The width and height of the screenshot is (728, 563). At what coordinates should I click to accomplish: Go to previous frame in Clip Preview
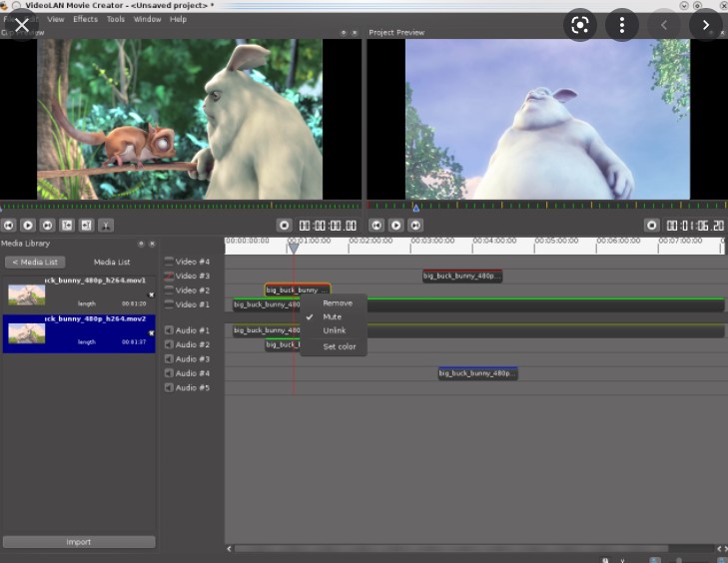tap(9, 226)
